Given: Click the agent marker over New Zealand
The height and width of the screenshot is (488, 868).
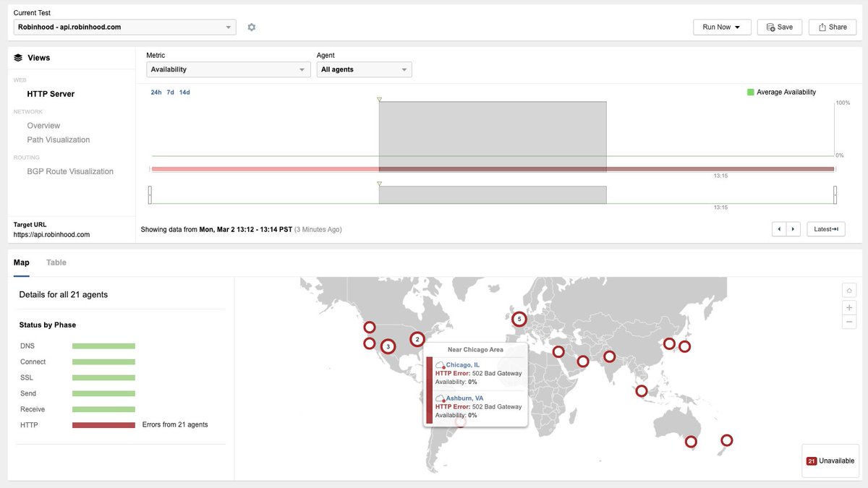Looking at the screenshot, I should click(727, 440).
